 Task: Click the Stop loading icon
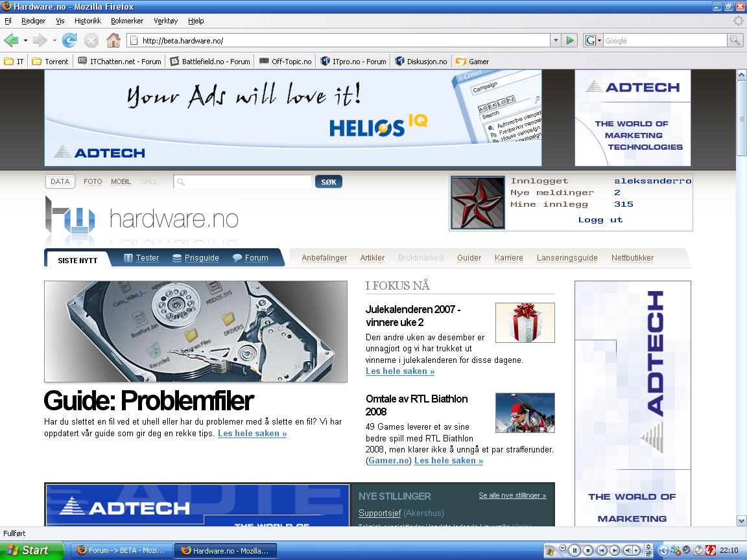click(91, 40)
